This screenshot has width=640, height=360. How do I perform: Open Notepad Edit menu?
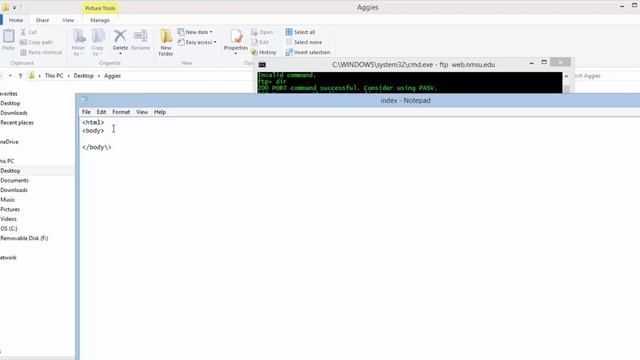click(101, 112)
